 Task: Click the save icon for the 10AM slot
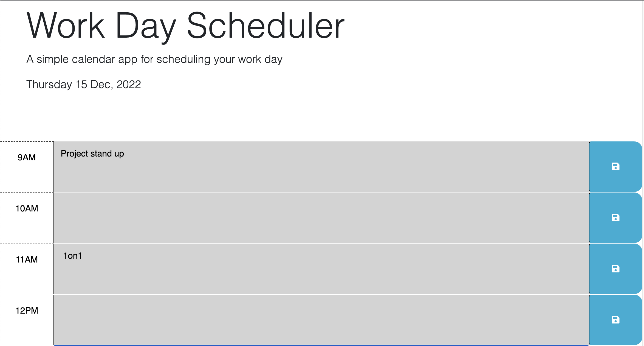click(x=615, y=217)
